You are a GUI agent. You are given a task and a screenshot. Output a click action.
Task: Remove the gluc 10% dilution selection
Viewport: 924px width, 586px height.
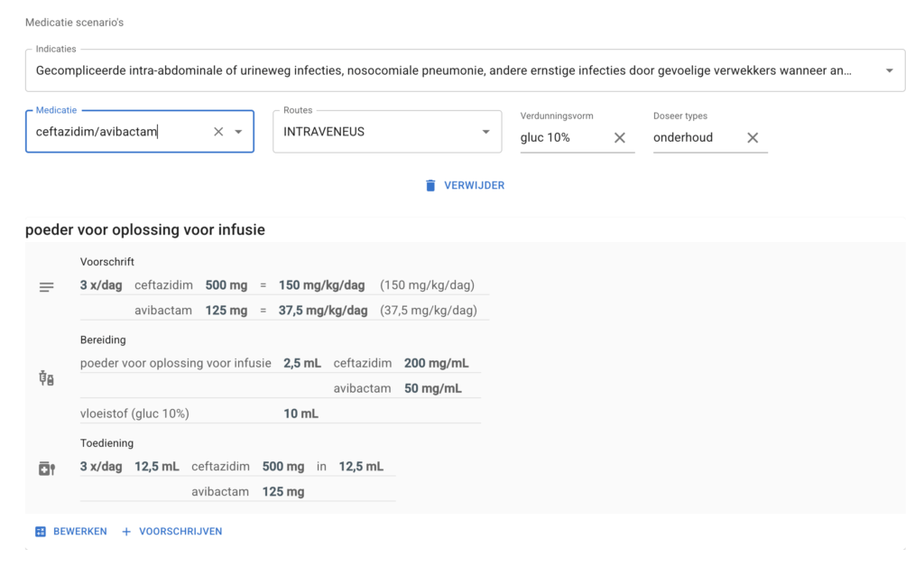point(619,137)
